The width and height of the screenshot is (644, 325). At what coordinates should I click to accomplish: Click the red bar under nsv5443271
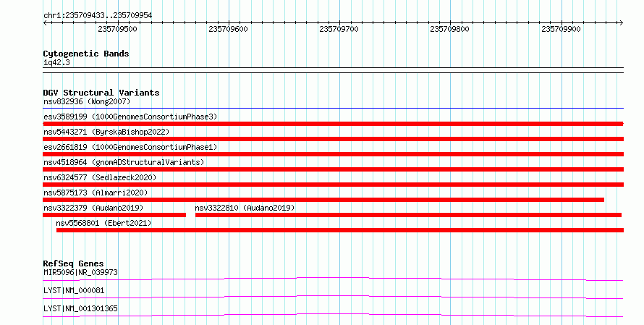(333, 139)
